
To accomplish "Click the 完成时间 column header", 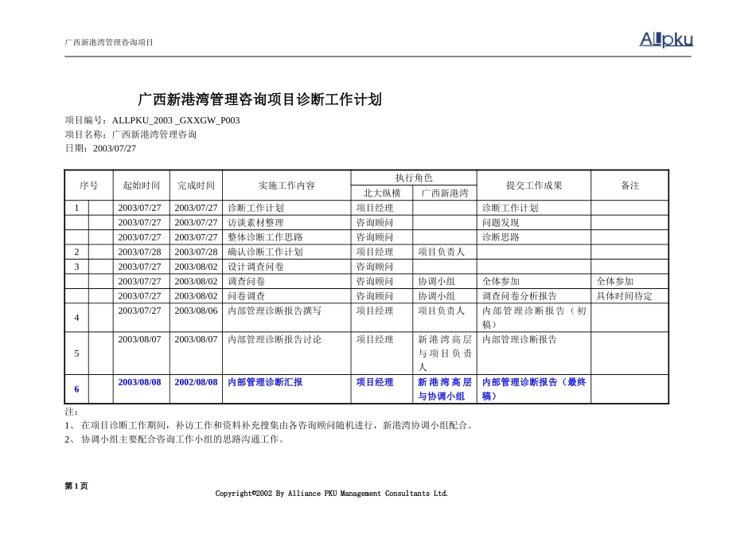I will click(196, 185).
